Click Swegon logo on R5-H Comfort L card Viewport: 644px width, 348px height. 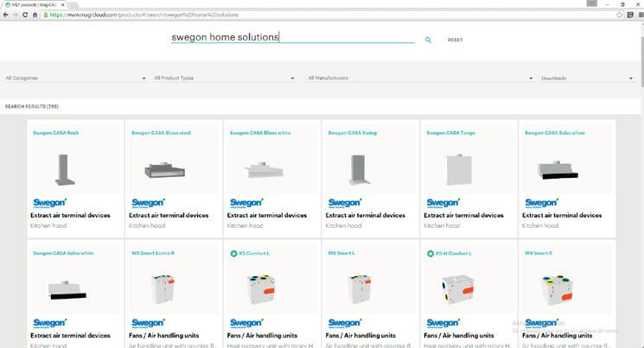443,323
